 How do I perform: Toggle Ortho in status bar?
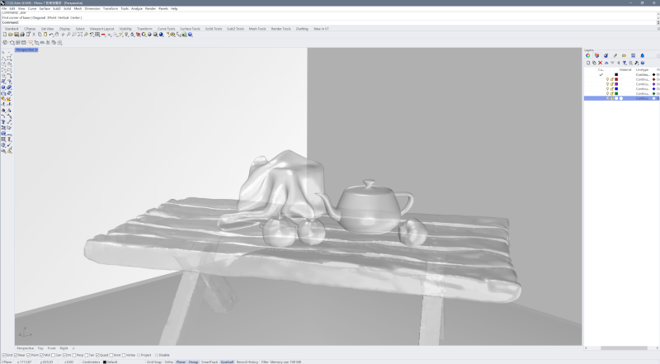pos(169,362)
